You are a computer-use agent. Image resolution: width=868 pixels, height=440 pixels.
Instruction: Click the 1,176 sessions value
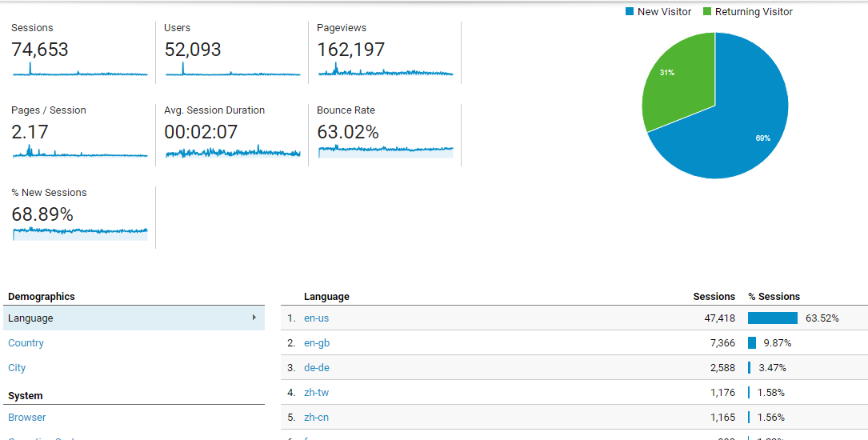pos(722,393)
